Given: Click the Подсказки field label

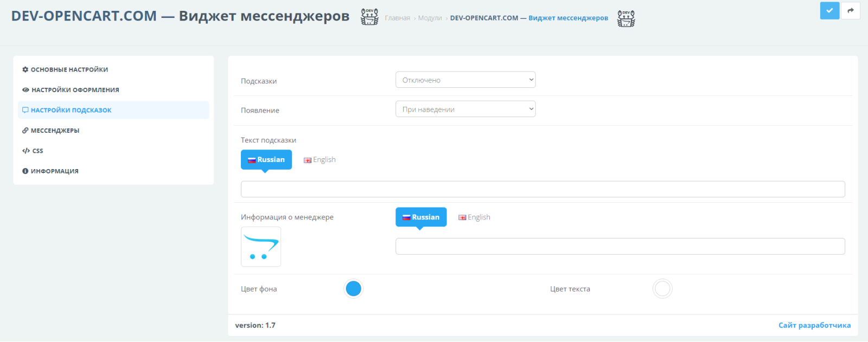Looking at the screenshot, I should pos(259,81).
